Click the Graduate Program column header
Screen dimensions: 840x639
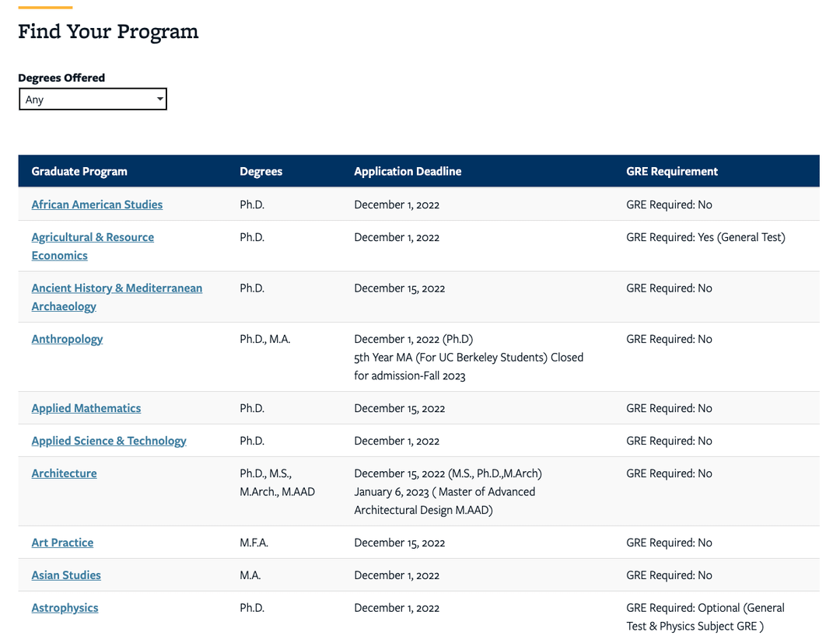(79, 171)
